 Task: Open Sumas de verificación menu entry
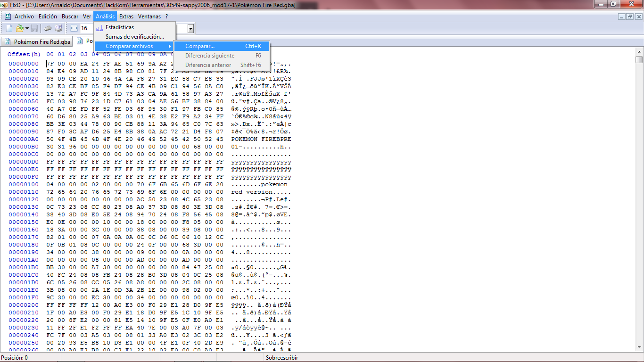click(x=134, y=37)
